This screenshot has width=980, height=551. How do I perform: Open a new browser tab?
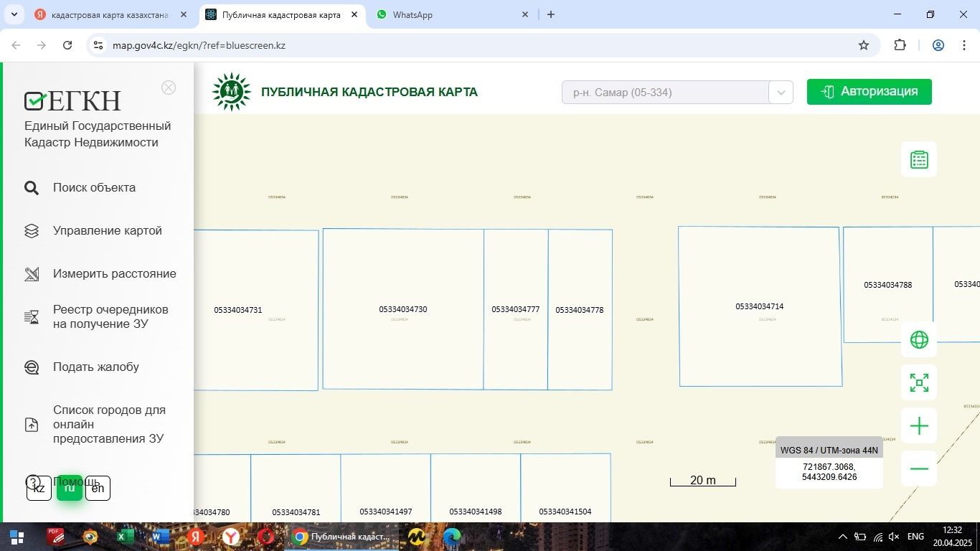551,14
